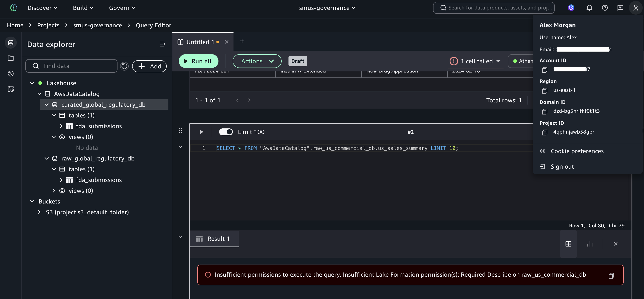Close the Result 1 panel

(x=615, y=244)
